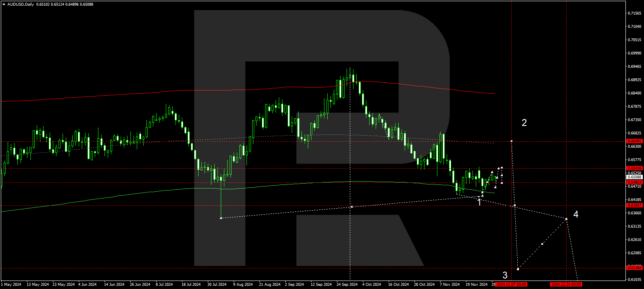
Task: Click the red date marker 2024.12.07 00:00
Action: [511, 285]
